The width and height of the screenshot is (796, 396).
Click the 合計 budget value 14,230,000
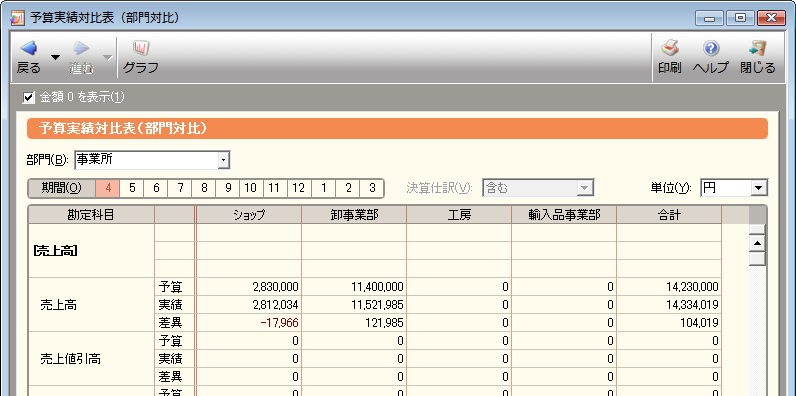pos(692,287)
